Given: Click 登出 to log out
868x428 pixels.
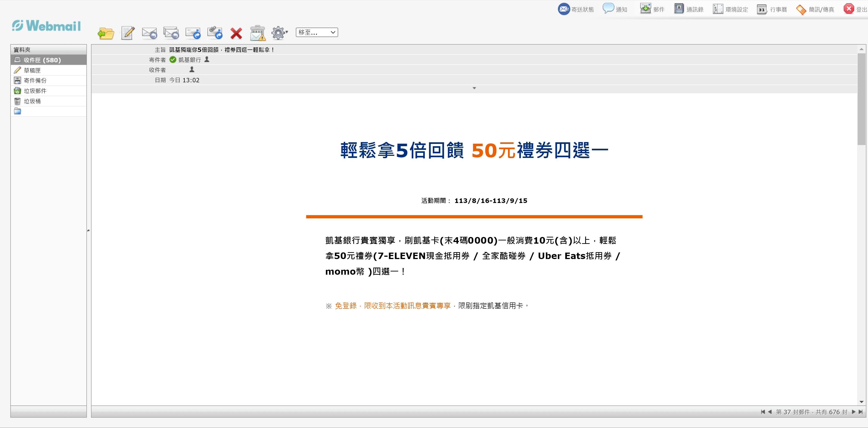Looking at the screenshot, I should click(x=855, y=9).
